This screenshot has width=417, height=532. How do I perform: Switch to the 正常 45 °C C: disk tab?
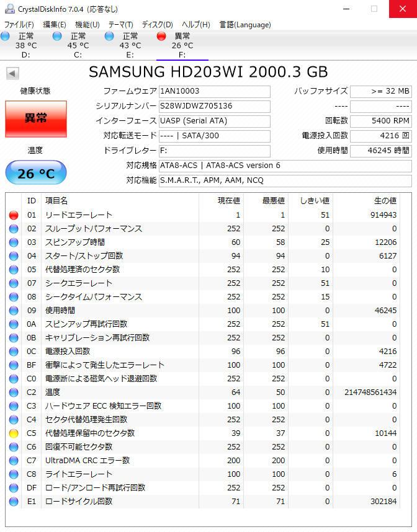(x=78, y=45)
